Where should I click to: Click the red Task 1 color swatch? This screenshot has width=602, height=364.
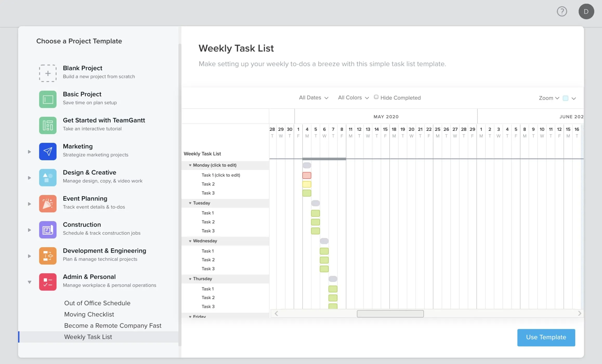307,175
